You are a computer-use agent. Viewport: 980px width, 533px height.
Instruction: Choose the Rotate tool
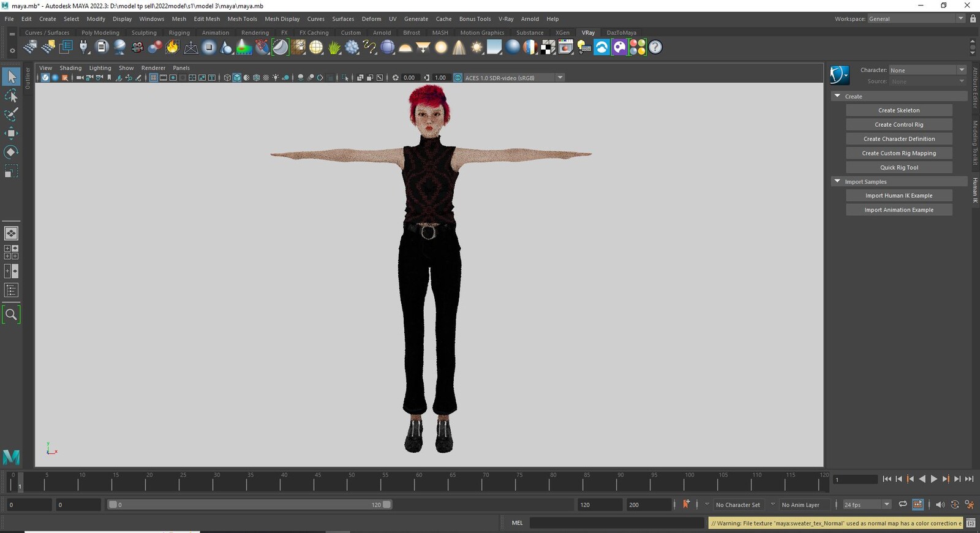pyautogui.click(x=11, y=152)
